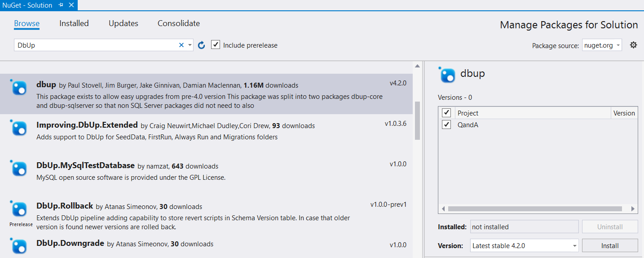Open the Consolidate tab
This screenshot has width=644, height=258.
(179, 23)
